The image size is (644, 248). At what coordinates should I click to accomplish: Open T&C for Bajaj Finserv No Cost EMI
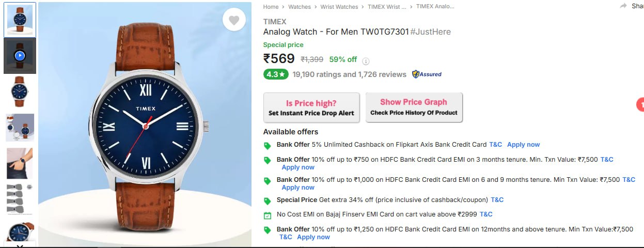point(486,214)
